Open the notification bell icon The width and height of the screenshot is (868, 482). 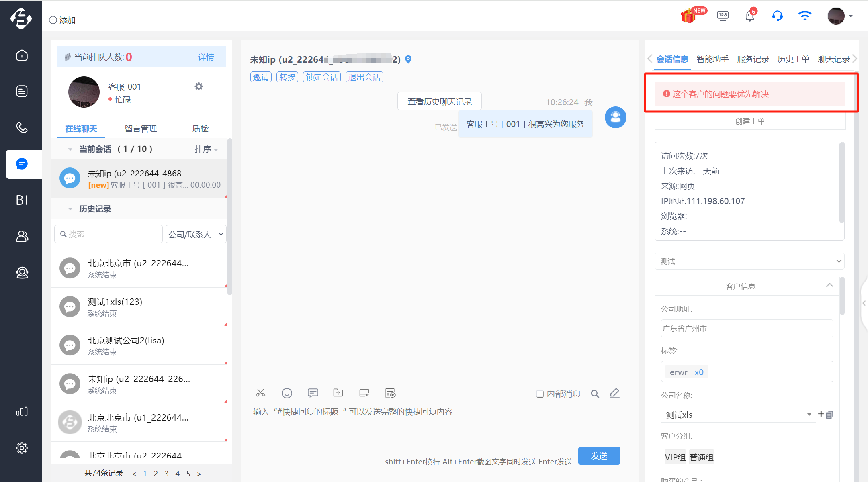(750, 16)
